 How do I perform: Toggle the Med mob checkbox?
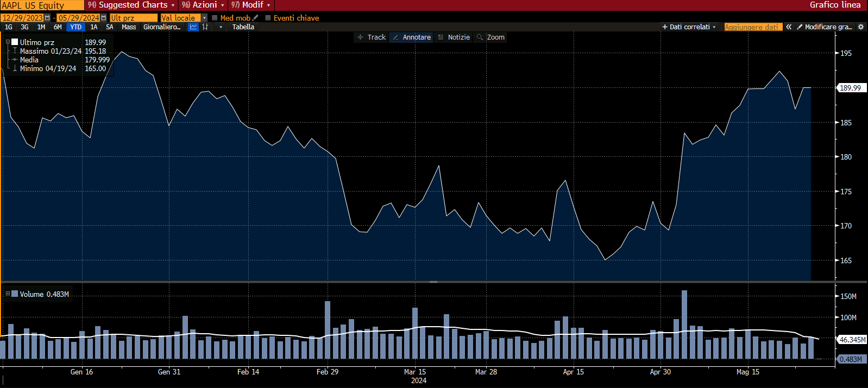pos(215,18)
